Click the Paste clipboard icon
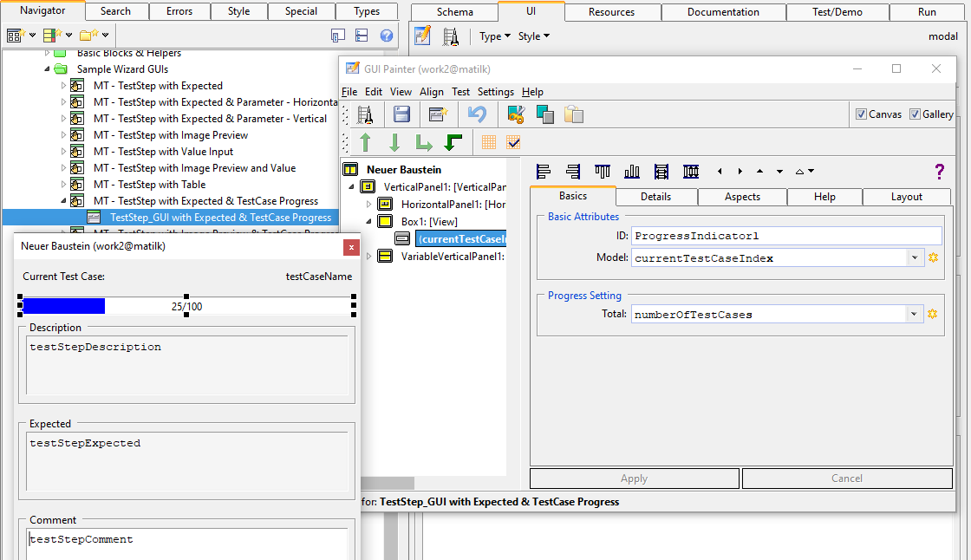 [x=573, y=114]
